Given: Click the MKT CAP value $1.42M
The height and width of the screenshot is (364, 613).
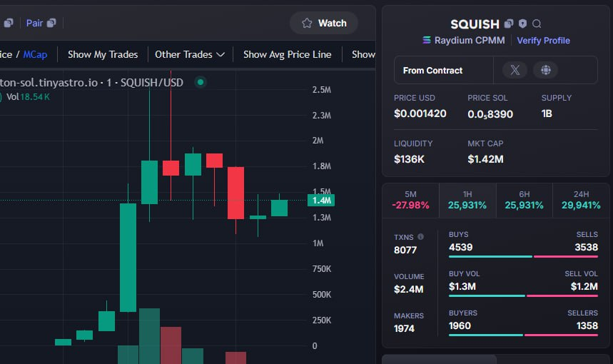Looking at the screenshot, I should coord(485,159).
